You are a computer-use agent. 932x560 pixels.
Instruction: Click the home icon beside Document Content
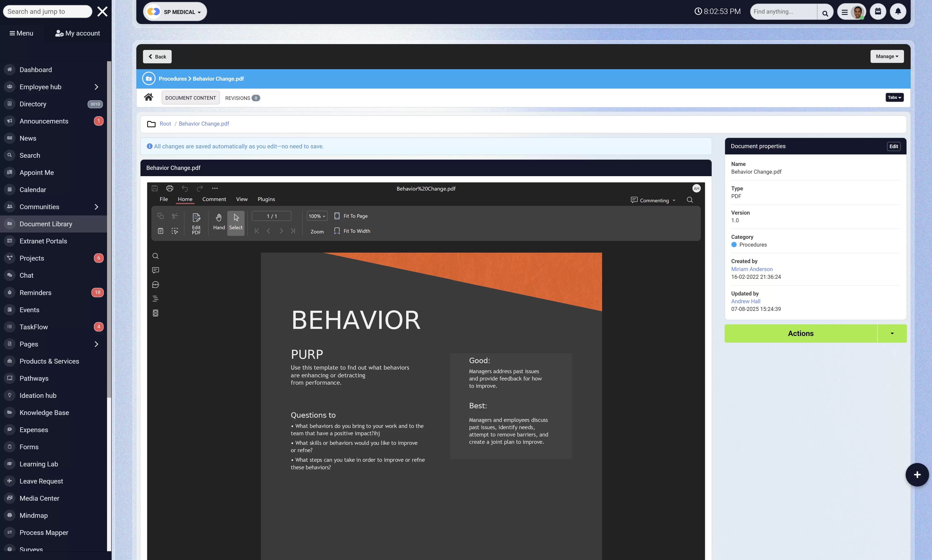(x=148, y=97)
